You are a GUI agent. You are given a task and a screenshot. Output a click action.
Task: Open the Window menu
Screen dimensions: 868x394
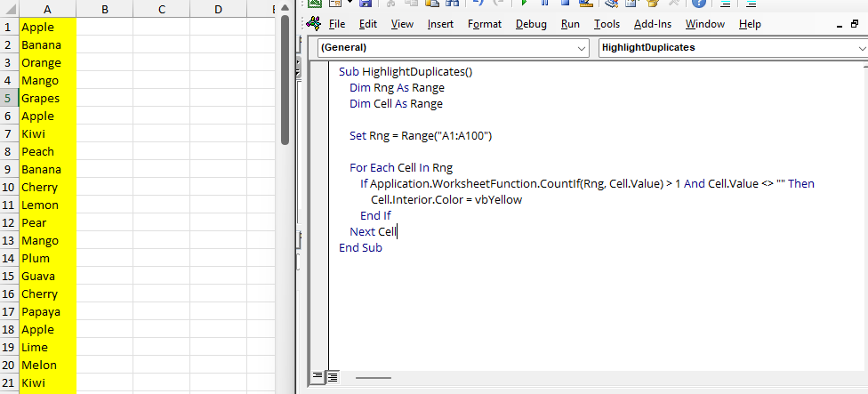pos(704,24)
